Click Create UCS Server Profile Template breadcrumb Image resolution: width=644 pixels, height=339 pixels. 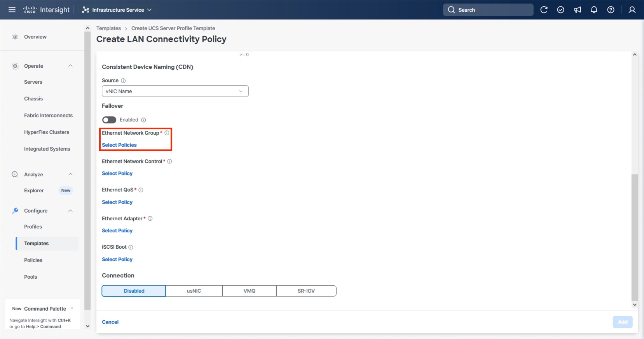173,28
